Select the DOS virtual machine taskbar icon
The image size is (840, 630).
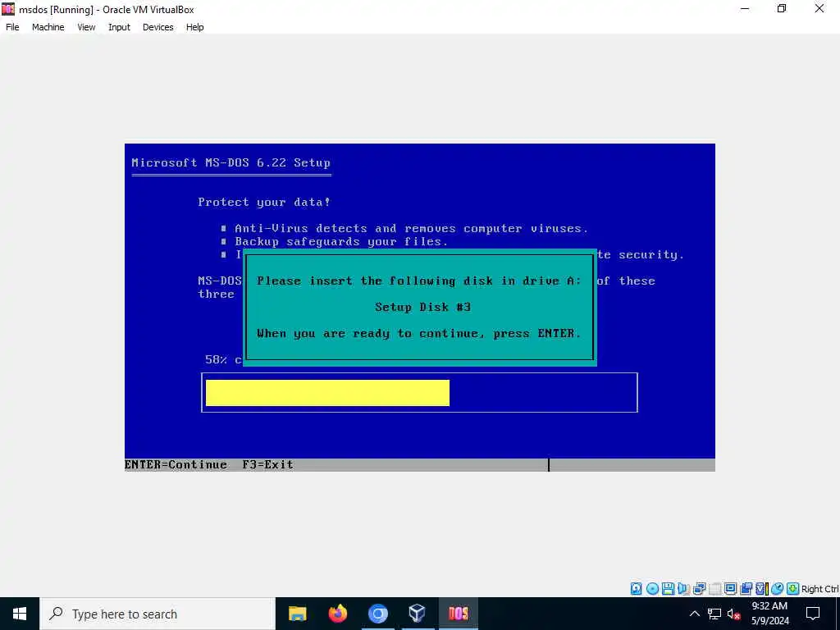click(x=458, y=614)
